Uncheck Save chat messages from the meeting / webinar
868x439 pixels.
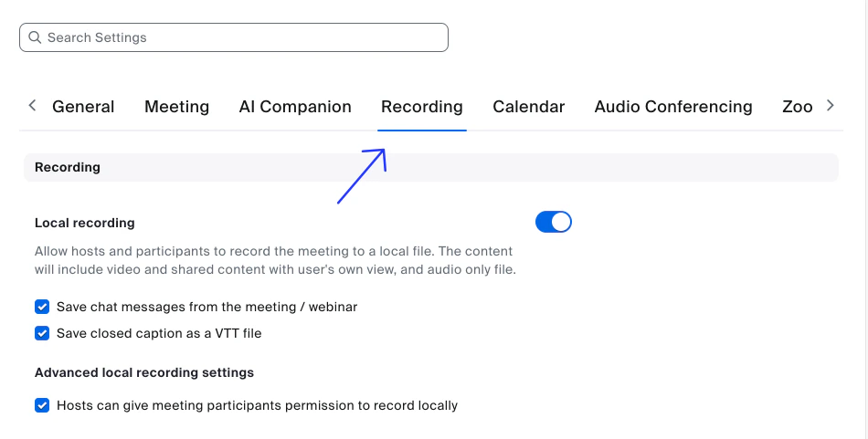(x=42, y=307)
